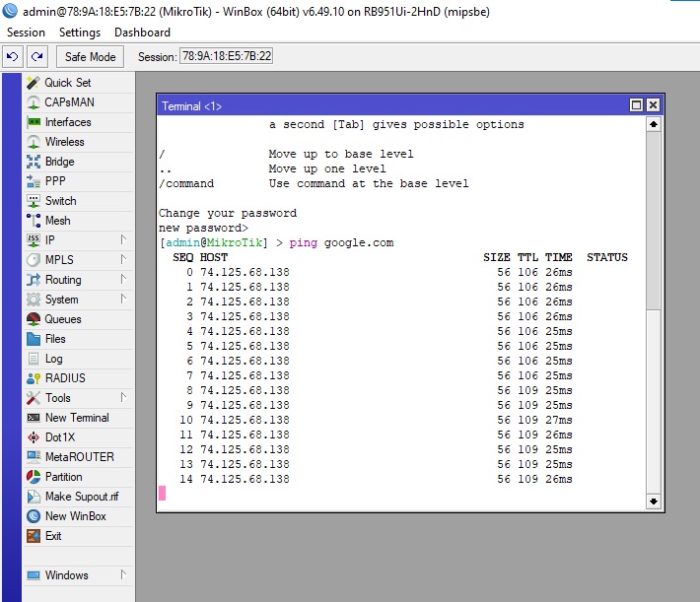The image size is (700, 602).
Task: Maximize the Terminal <1> window
Action: point(636,105)
